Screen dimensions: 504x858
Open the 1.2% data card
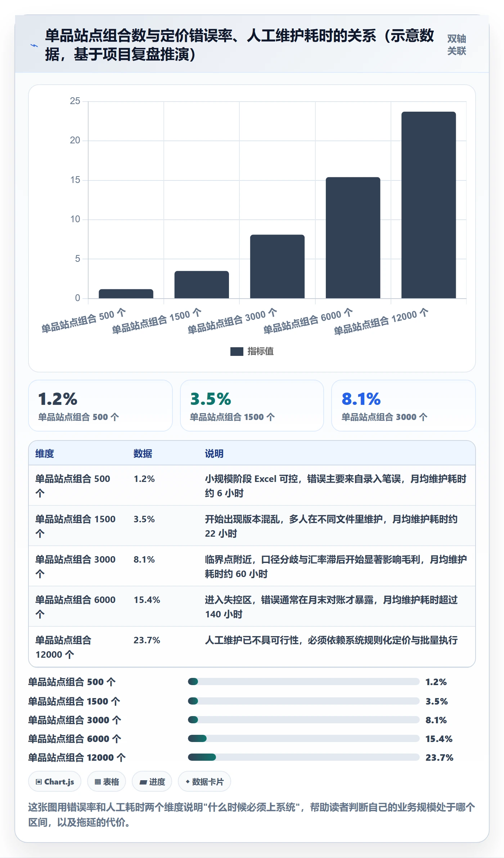coord(100,406)
